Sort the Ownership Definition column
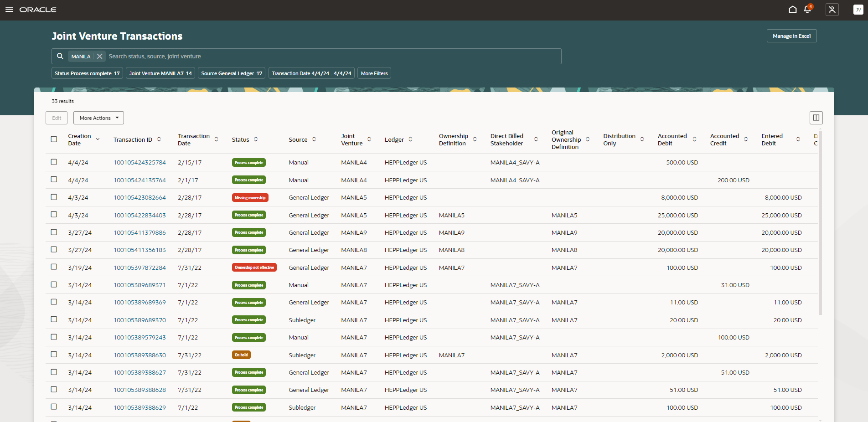Viewport: 868px width, 422px height. [475, 139]
